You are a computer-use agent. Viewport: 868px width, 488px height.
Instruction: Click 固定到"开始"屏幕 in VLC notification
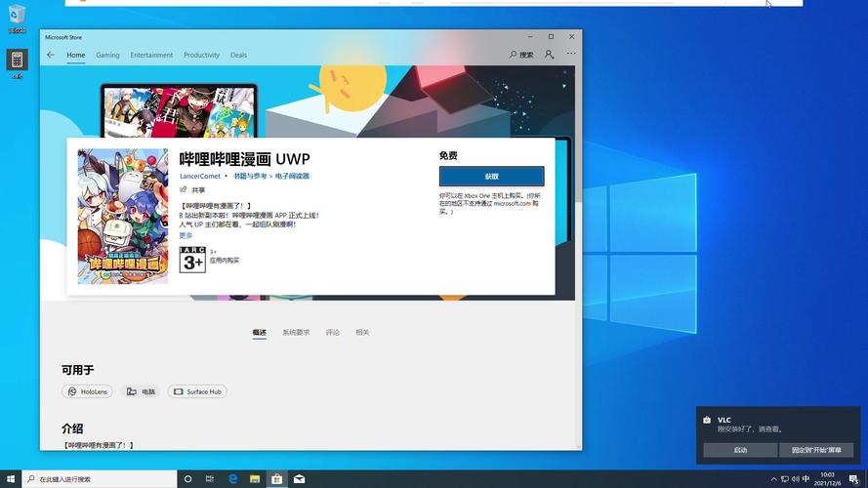point(816,450)
